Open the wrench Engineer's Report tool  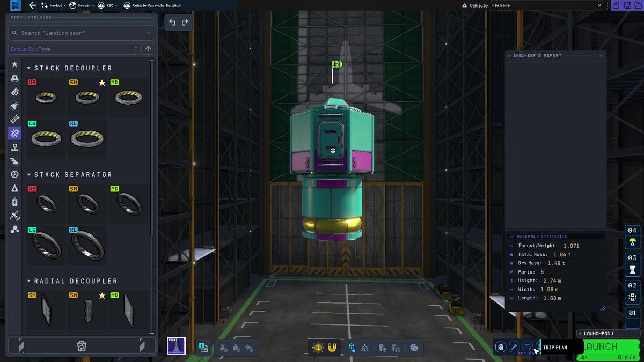click(514, 347)
